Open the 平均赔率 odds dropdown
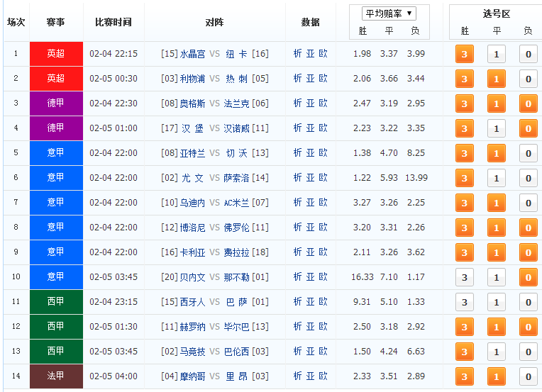542x392 pixels. (388, 13)
